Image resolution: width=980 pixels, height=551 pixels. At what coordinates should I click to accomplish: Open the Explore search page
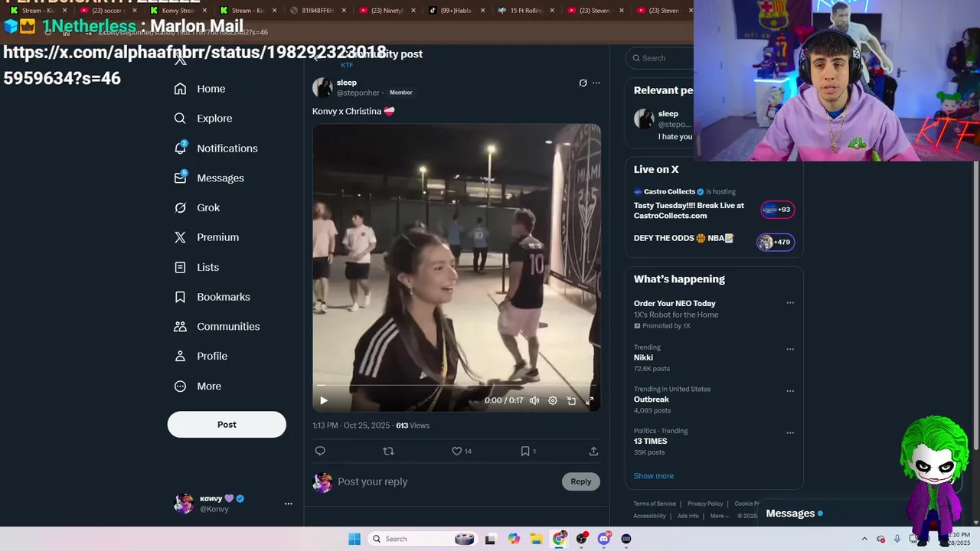(203, 119)
